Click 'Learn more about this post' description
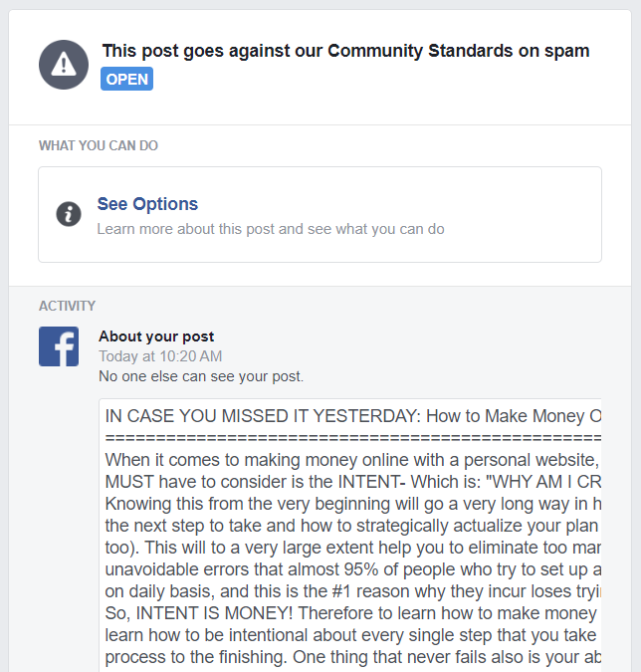This screenshot has width=641, height=672. [x=271, y=229]
